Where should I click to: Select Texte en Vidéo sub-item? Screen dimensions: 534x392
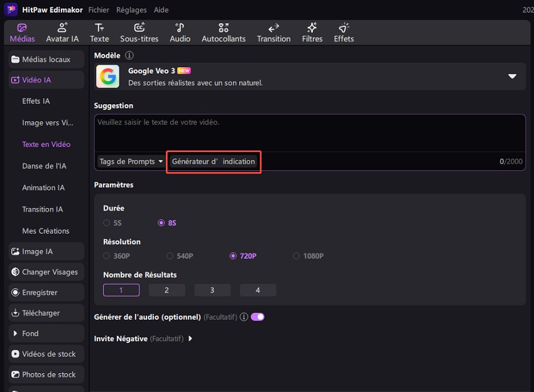(46, 144)
